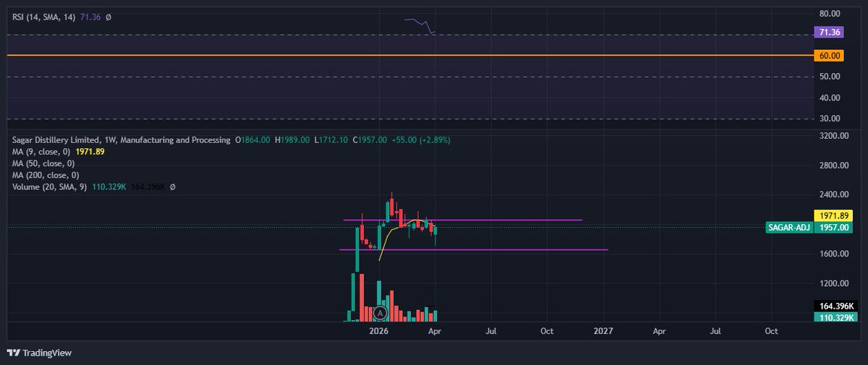
Task: Select the orange horizontal line in the RSI pane
Action: [x=409, y=55]
